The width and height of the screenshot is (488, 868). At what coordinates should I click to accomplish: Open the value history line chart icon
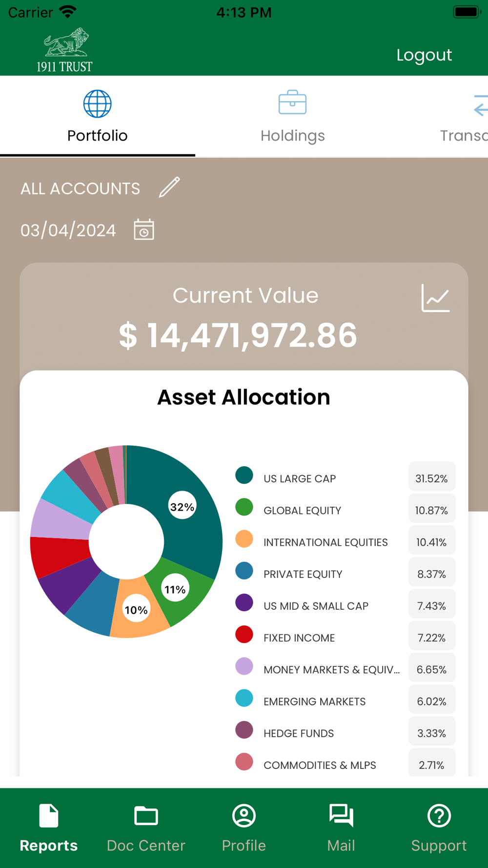point(435,298)
